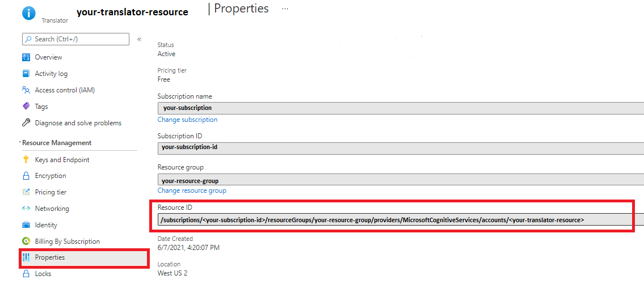Click the purple Tags icon
This screenshot has height=284, width=644.
[26, 107]
